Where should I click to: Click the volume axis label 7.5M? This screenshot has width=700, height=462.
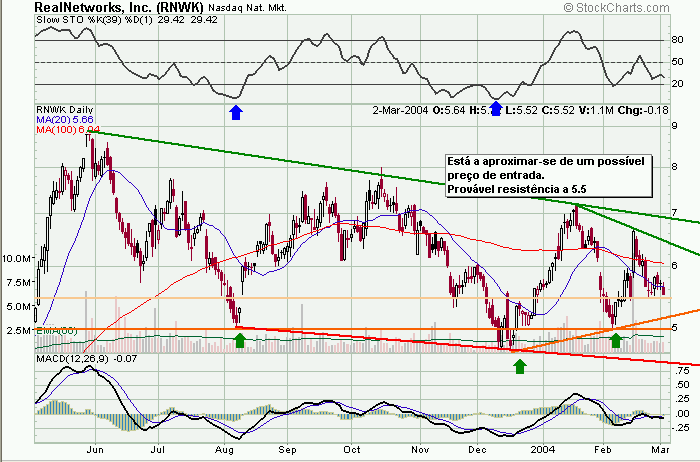(x=19, y=282)
